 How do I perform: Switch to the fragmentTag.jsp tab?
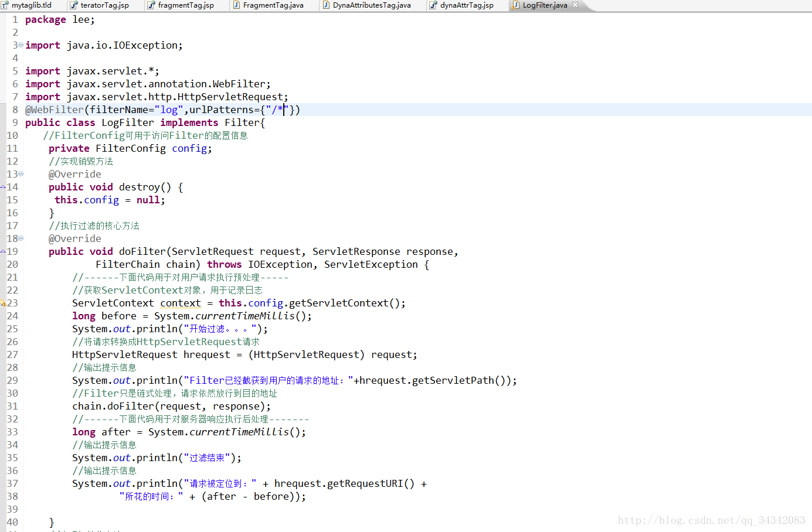pyautogui.click(x=181, y=5)
